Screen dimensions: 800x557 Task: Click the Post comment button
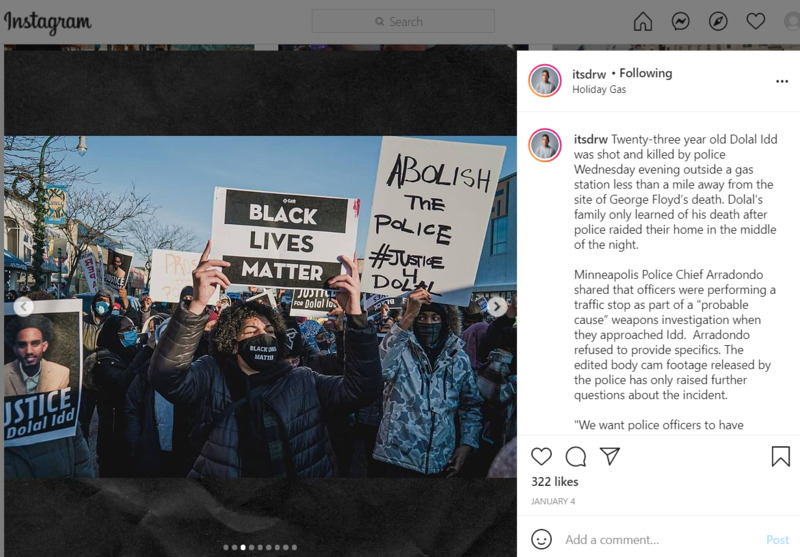click(778, 540)
